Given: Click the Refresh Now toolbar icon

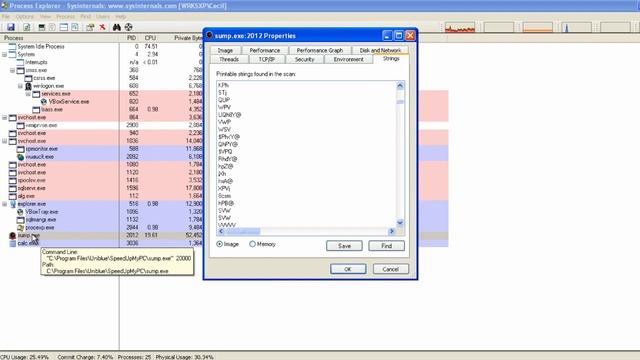Looking at the screenshot, I should (27, 27).
